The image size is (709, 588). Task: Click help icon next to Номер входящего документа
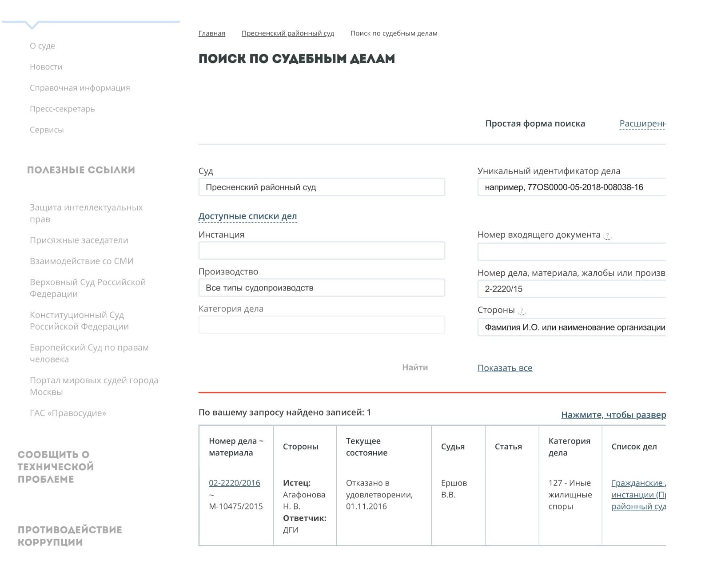coord(607,237)
